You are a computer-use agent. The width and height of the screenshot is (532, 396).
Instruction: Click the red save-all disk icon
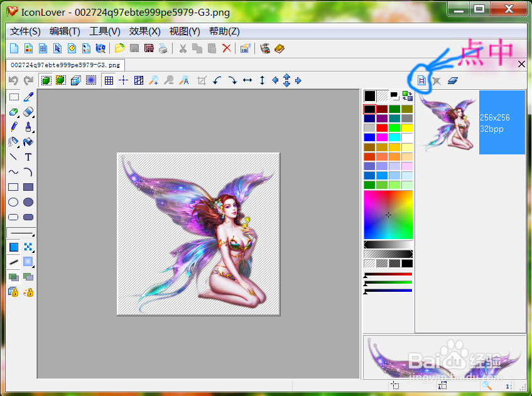149,48
